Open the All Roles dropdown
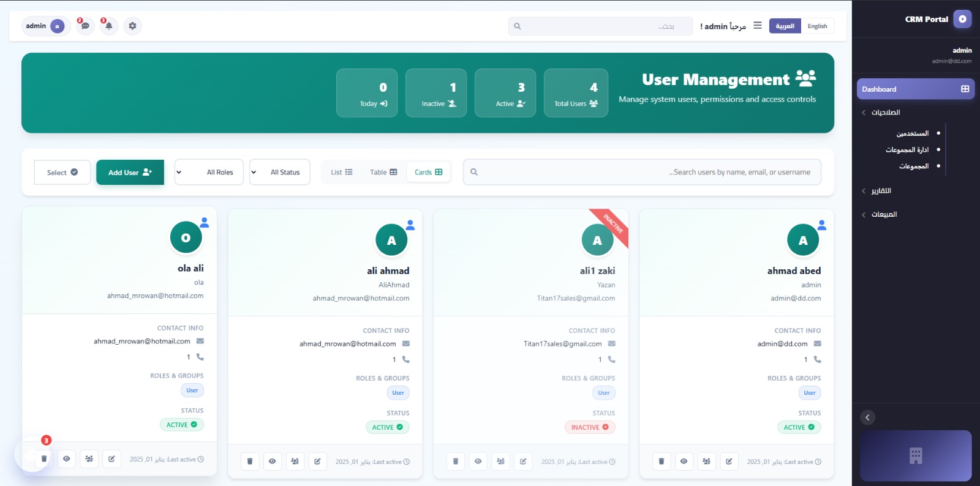 (209, 173)
